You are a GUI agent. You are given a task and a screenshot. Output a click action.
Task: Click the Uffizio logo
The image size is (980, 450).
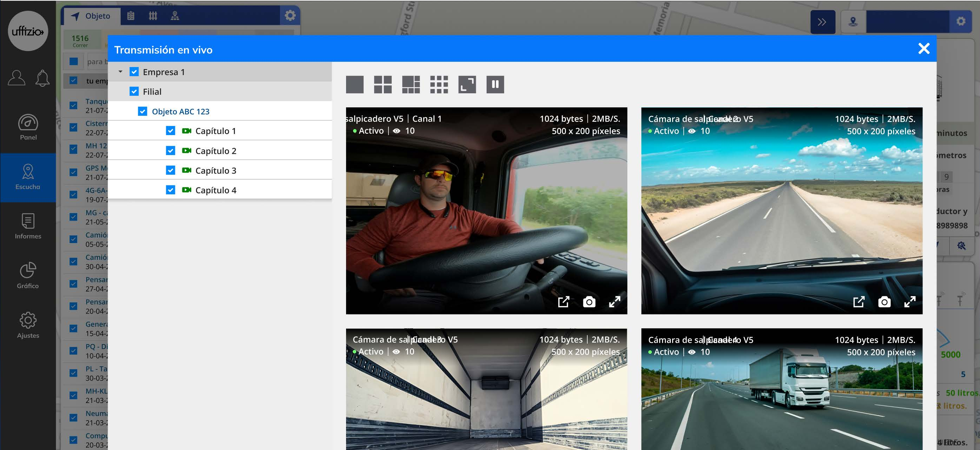(x=28, y=31)
